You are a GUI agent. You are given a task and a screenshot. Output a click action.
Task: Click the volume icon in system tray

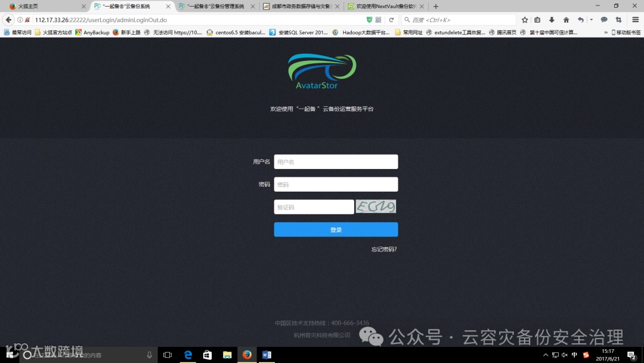pyautogui.click(x=565, y=355)
